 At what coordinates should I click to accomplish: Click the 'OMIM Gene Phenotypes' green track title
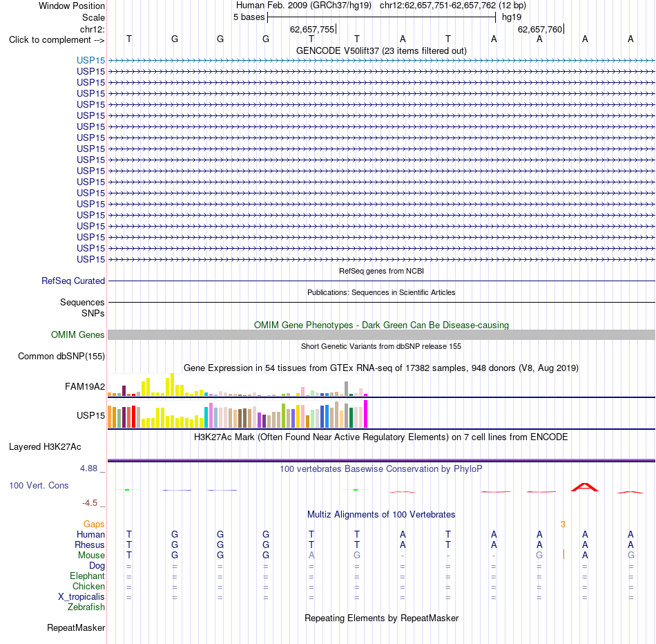[381, 325]
